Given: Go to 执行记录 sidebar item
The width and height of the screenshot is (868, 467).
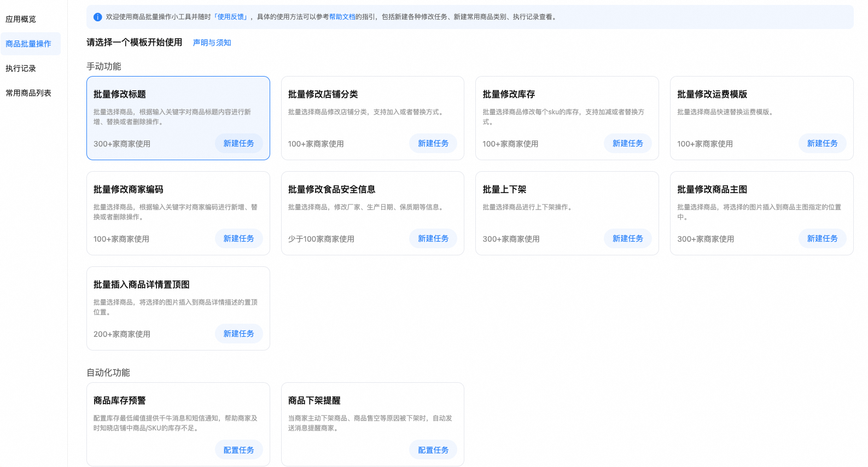Looking at the screenshot, I should [21, 68].
